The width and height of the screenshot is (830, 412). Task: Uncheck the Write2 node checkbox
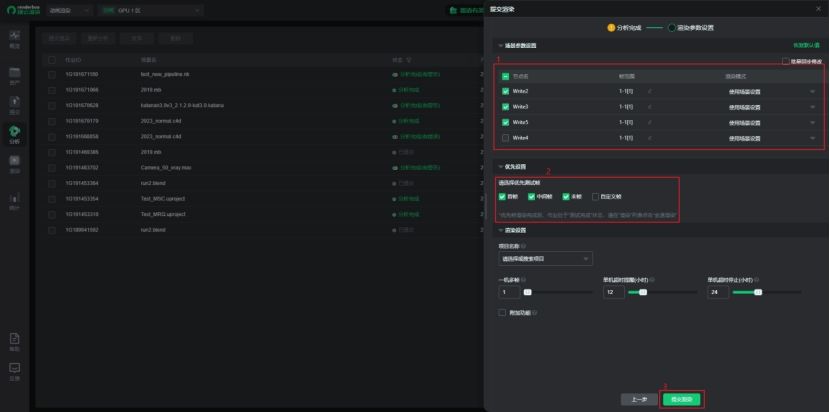(x=506, y=92)
